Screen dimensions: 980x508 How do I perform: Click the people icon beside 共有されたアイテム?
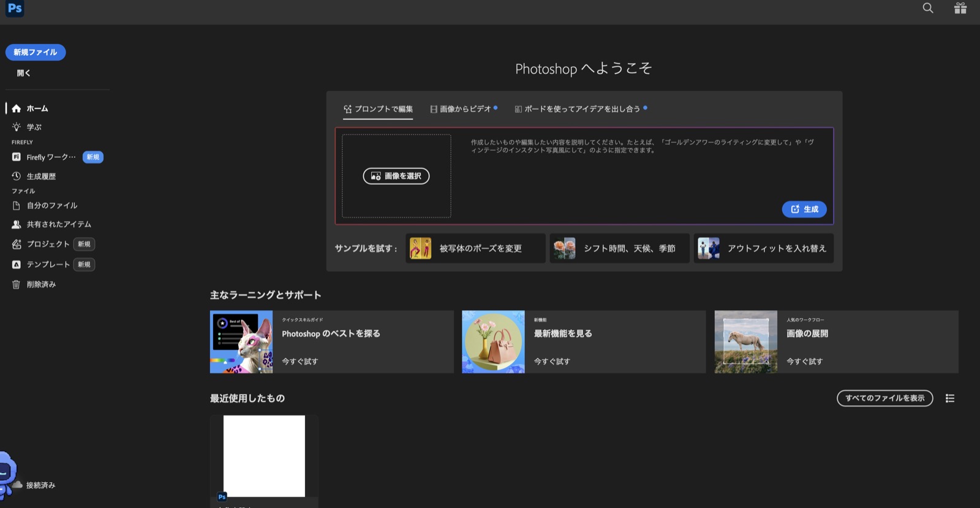(17, 224)
